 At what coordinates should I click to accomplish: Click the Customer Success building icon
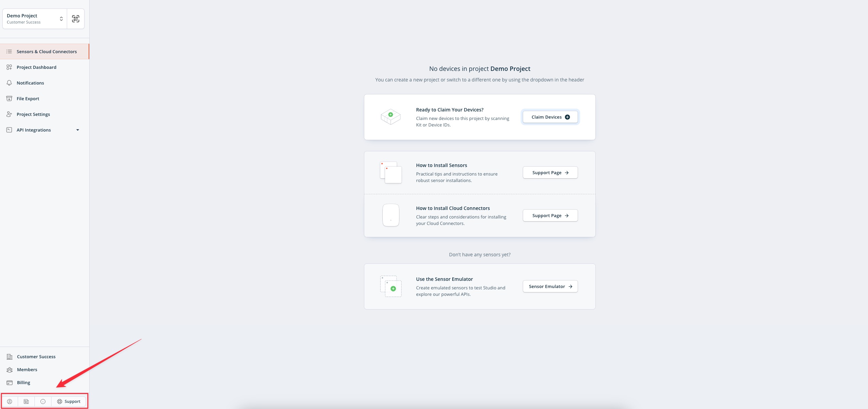[10, 357]
